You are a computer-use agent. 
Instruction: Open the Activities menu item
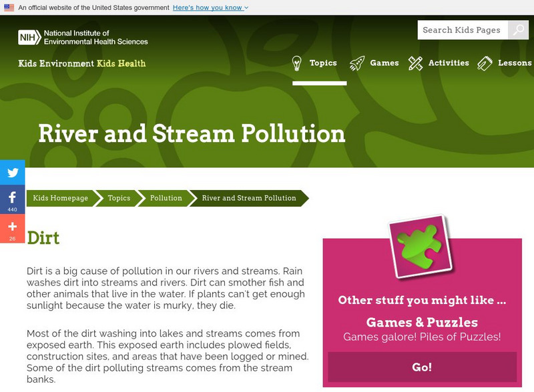[x=448, y=63]
